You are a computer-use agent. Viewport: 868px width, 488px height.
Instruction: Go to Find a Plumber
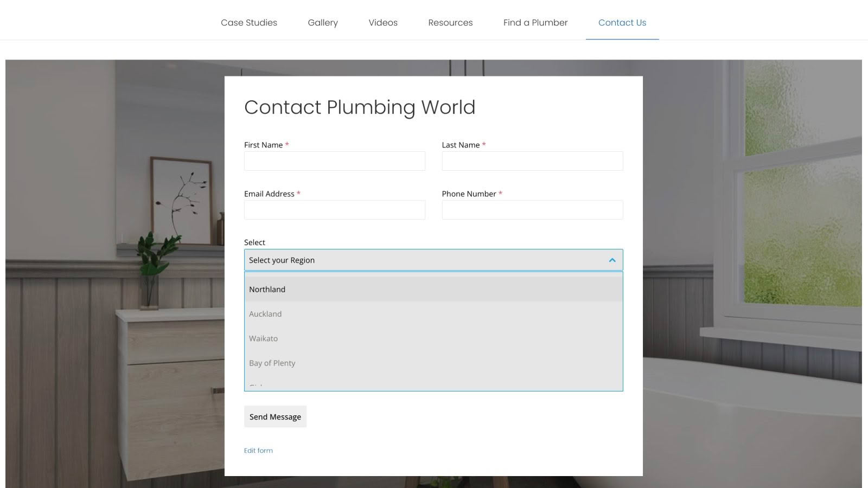tap(535, 22)
